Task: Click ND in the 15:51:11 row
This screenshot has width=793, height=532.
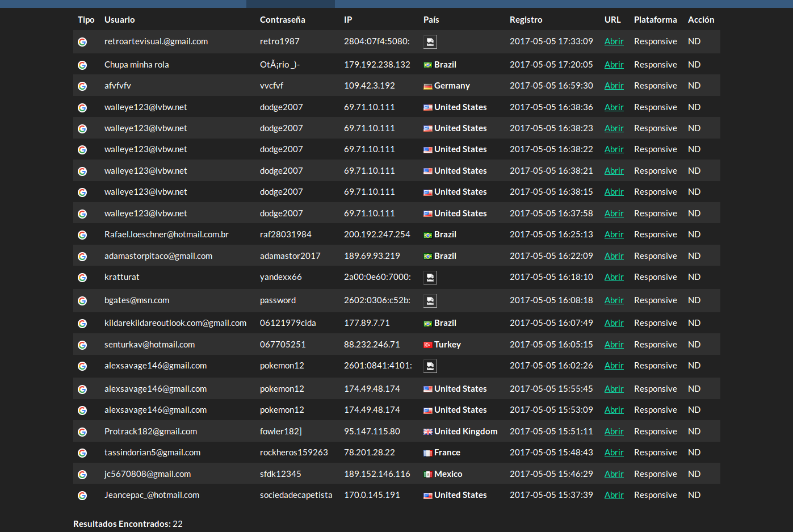Action: [694, 432]
